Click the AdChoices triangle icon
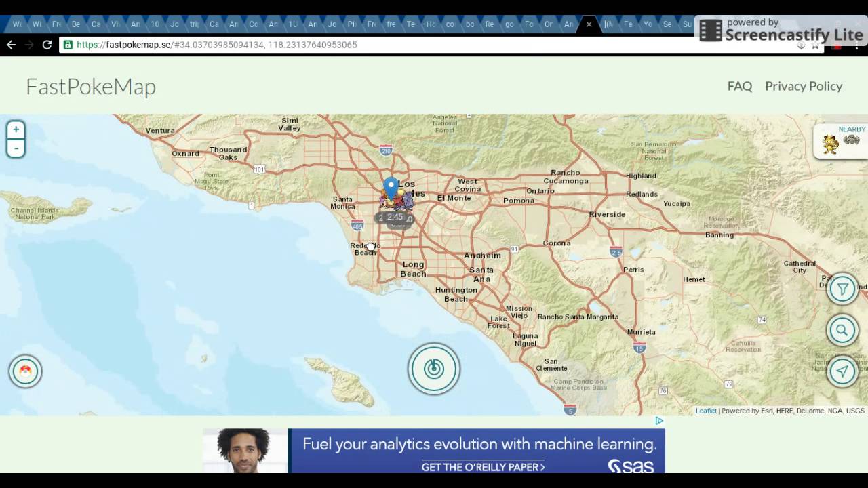This screenshot has height=488, width=868. (x=659, y=421)
